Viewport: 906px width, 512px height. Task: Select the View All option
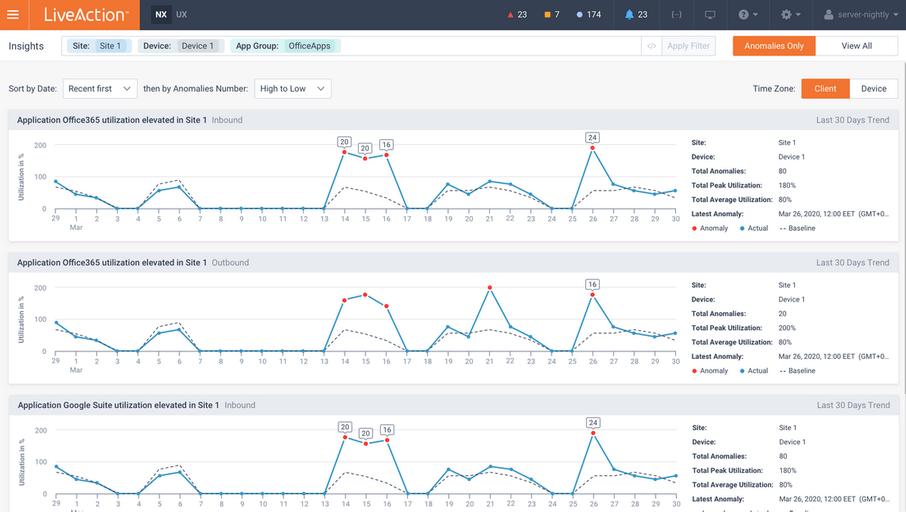856,46
